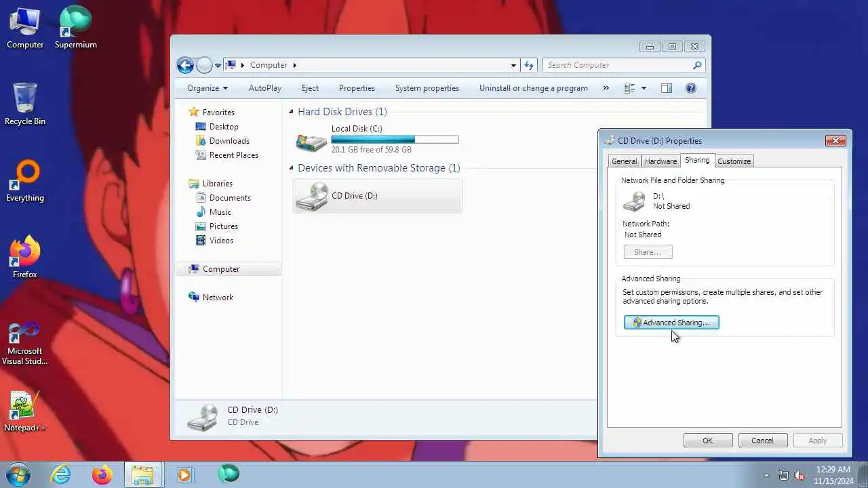Click the Local Disk C: usage bar
868x488 pixels.
pyautogui.click(x=395, y=140)
